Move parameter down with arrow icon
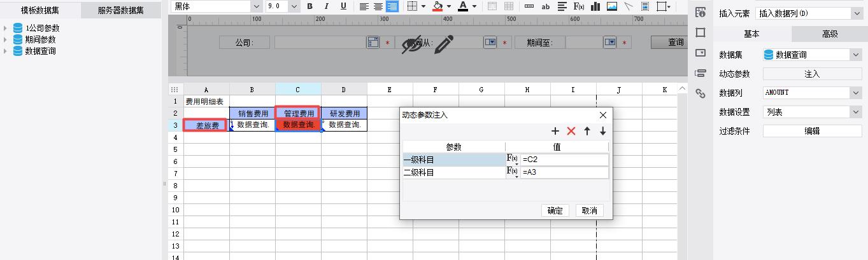 tap(602, 131)
